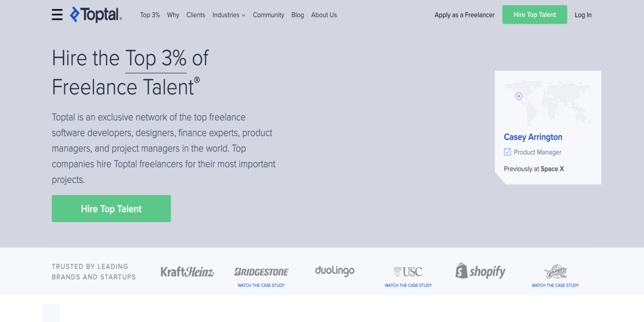
Task: Click Hire Top Talent header button
Action: point(535,14)
